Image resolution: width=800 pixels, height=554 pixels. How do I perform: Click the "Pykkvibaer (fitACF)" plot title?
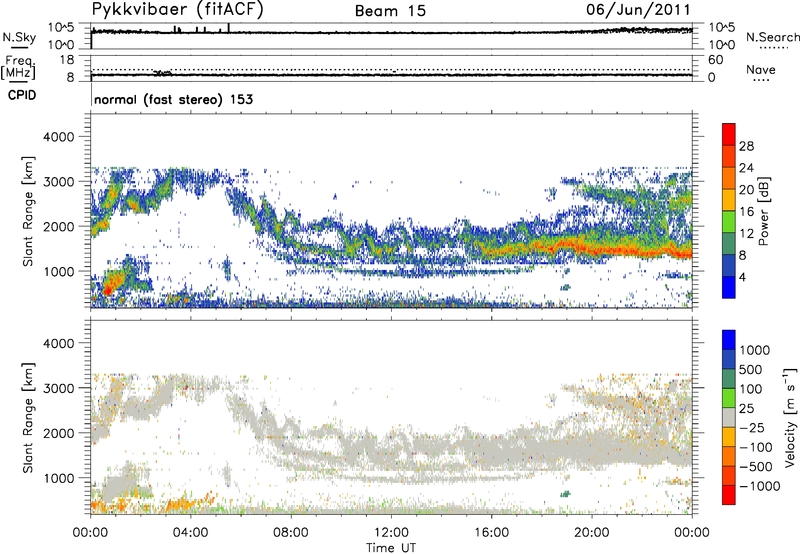[177, 9]
